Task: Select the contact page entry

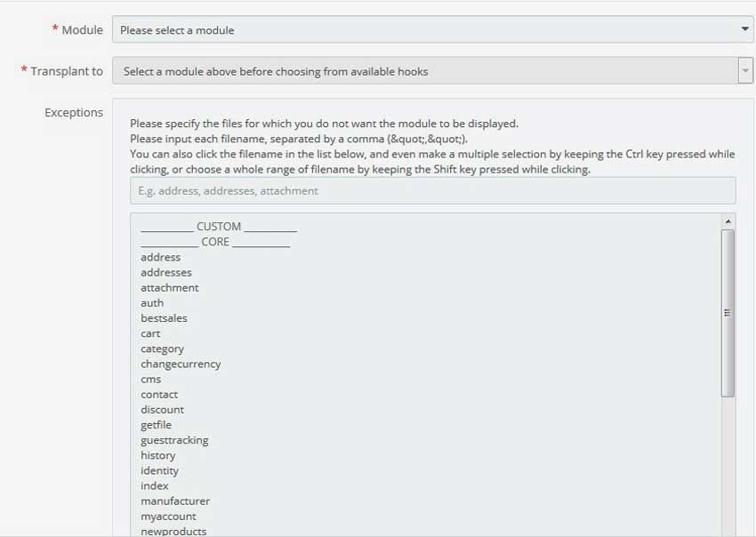Action: click(160, 394)
